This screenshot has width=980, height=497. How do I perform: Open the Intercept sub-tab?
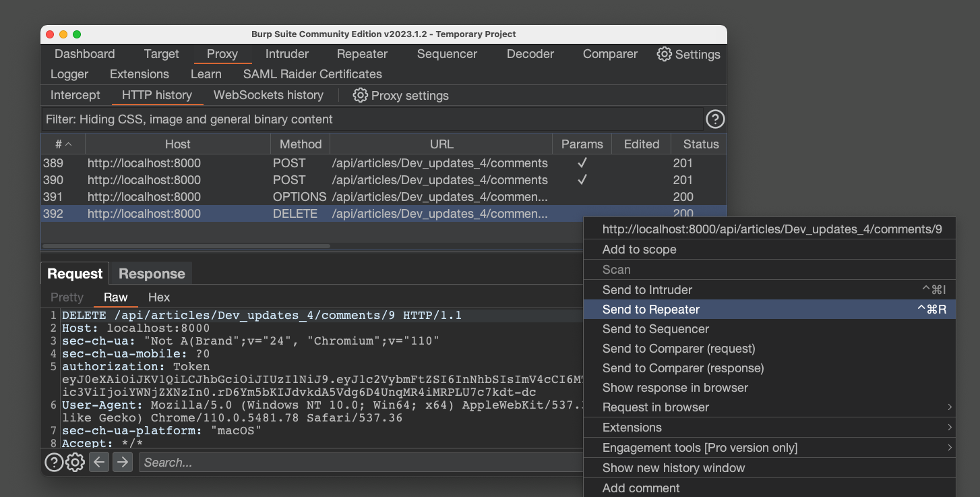click(x=75, y=95)
